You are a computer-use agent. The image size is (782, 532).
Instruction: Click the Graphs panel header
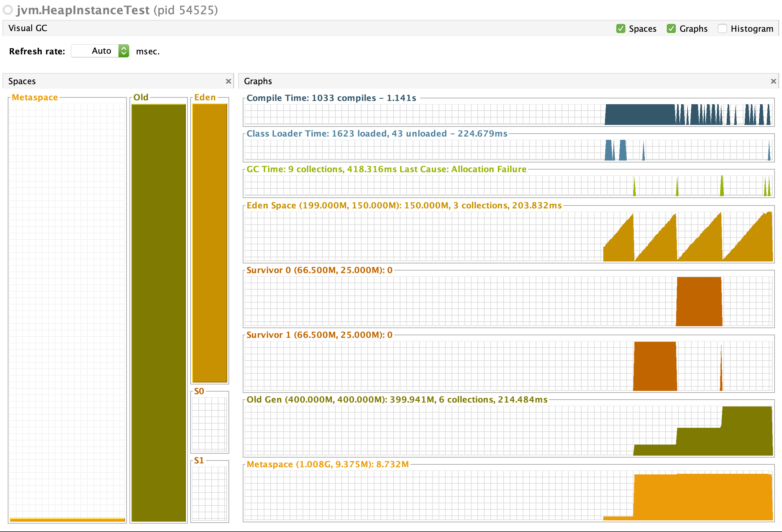tap(258, 81)
